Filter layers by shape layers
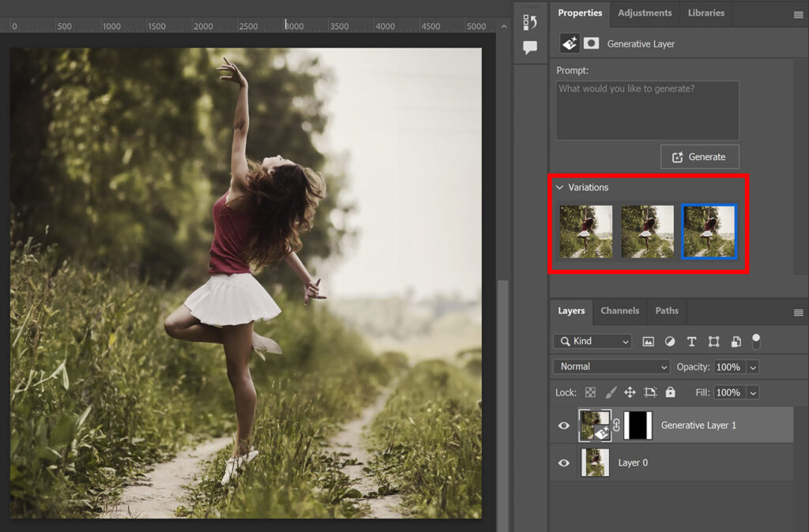This screenshot has width=809, height=532. click(x=713, y=341)
